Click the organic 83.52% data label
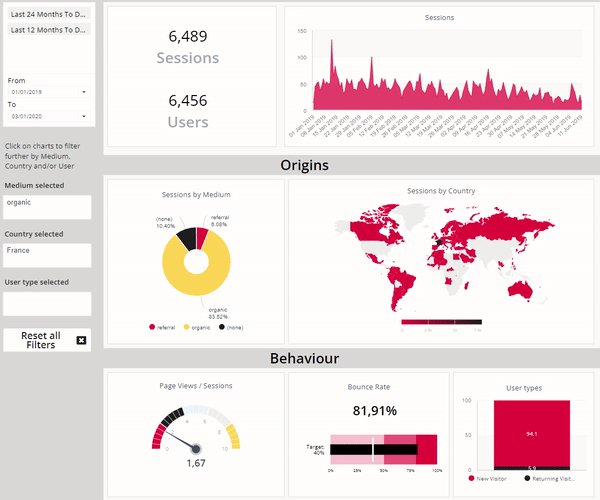600x500 pixels. [218, 313]
